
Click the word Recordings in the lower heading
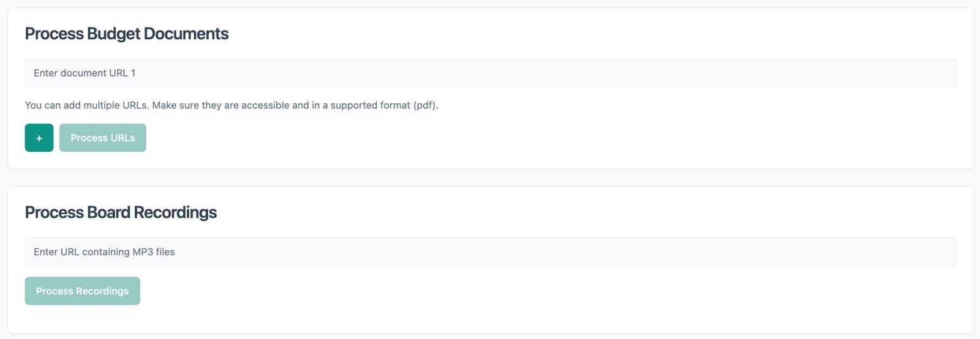tap(175, 212)
